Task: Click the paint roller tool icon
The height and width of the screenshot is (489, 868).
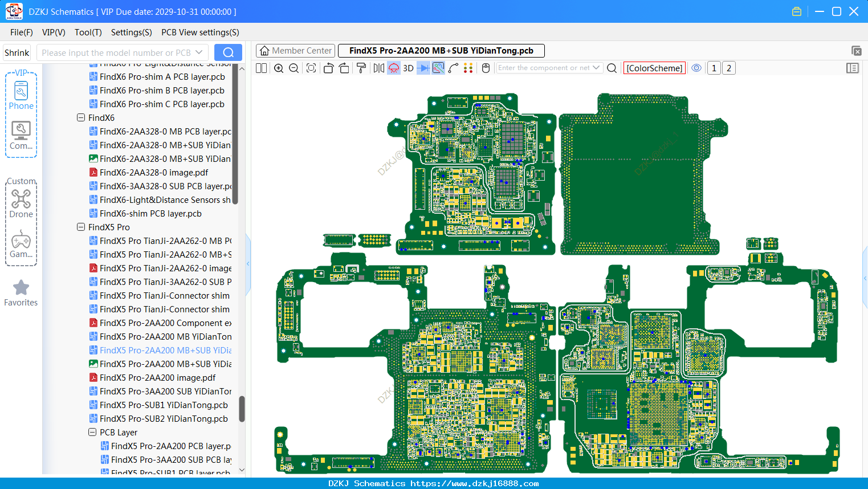Action: point(361,68)
